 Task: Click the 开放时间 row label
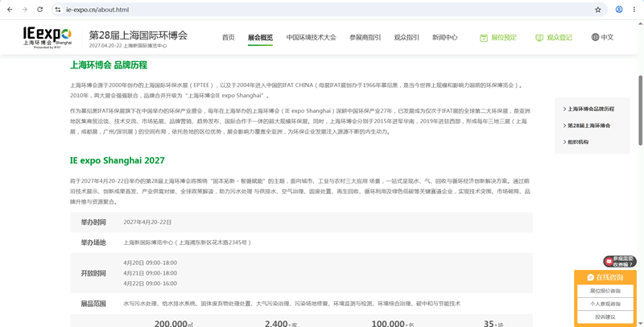coord(93,273)
